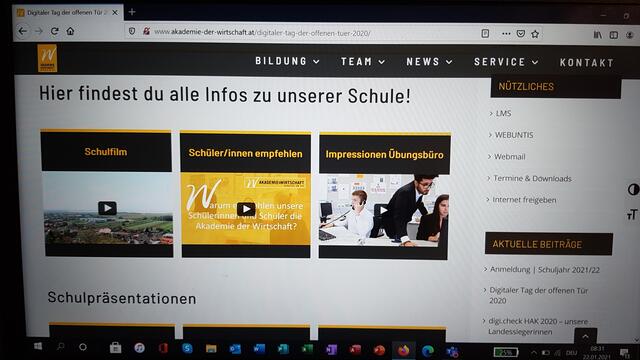Bookmark this page with star icon
Image resolution: width=640 pixels, height=360 pixels.
coord(535,34)
